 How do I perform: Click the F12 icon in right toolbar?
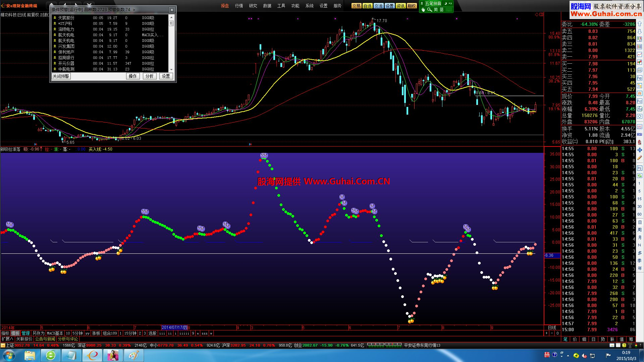pos(640,101)
